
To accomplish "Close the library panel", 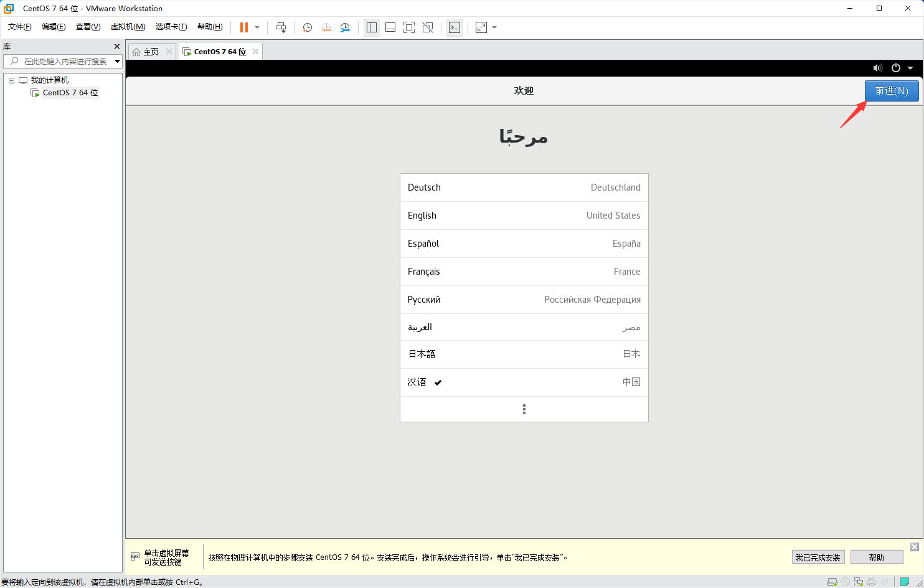I will [117, 46].
